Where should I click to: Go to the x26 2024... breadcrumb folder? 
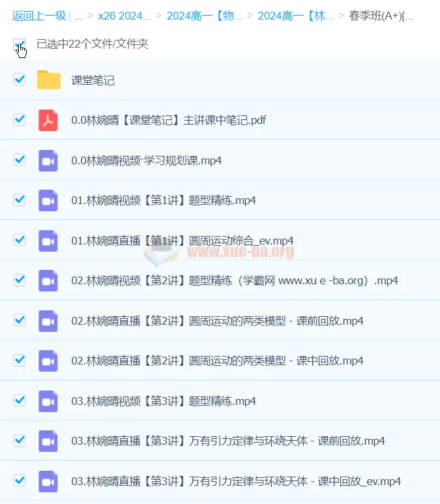click(124, 16)
